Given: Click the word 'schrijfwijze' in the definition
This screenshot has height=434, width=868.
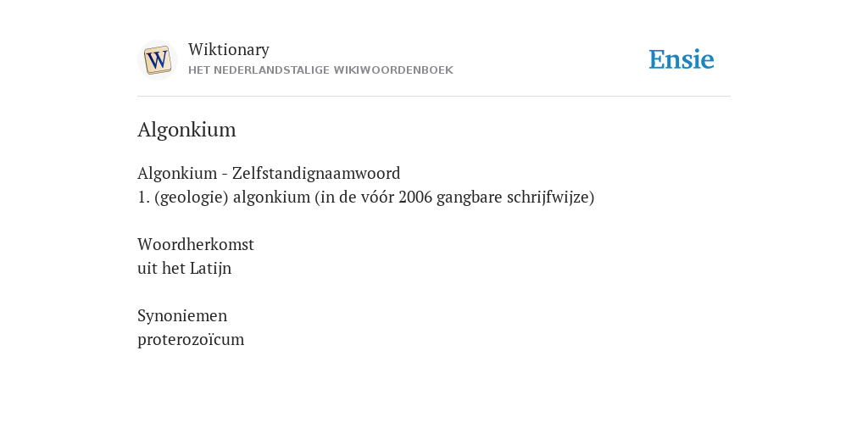Looking at the screenshot, I should click(x=548, y=197).
